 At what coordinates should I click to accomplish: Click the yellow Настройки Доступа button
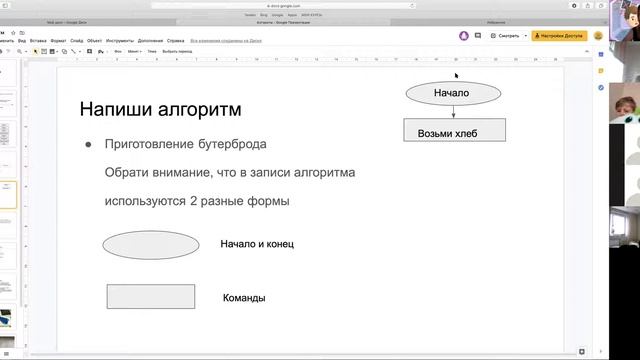pyautogui.click(x=559, y=36)
